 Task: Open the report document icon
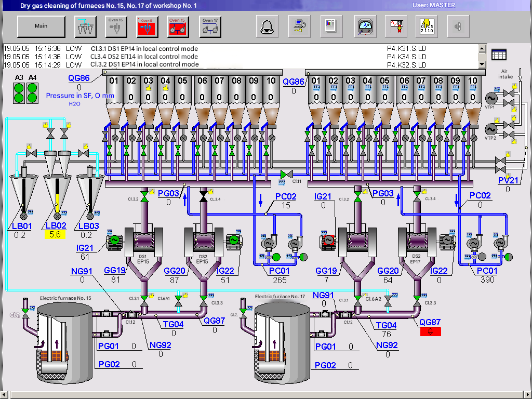click(x=330, y=26)
